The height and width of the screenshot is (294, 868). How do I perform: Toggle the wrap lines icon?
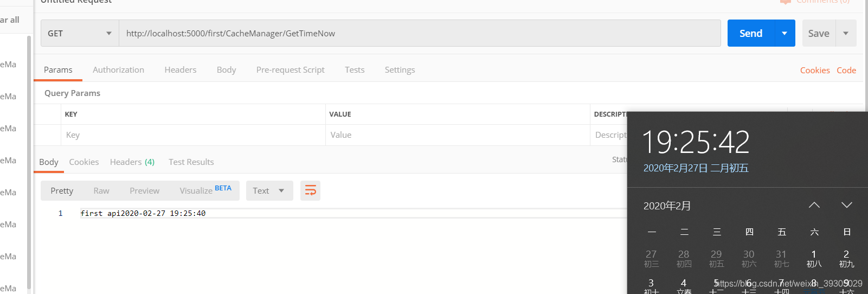coord(311,190)
